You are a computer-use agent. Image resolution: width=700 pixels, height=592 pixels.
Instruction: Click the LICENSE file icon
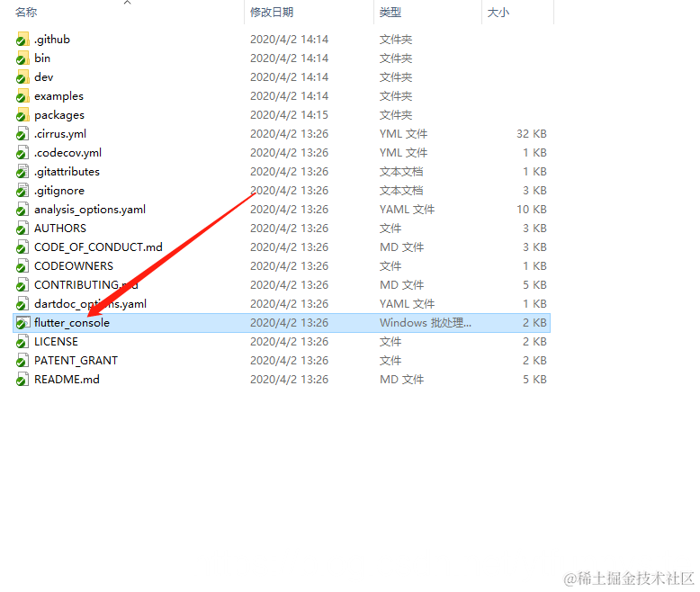pos(22,342)
